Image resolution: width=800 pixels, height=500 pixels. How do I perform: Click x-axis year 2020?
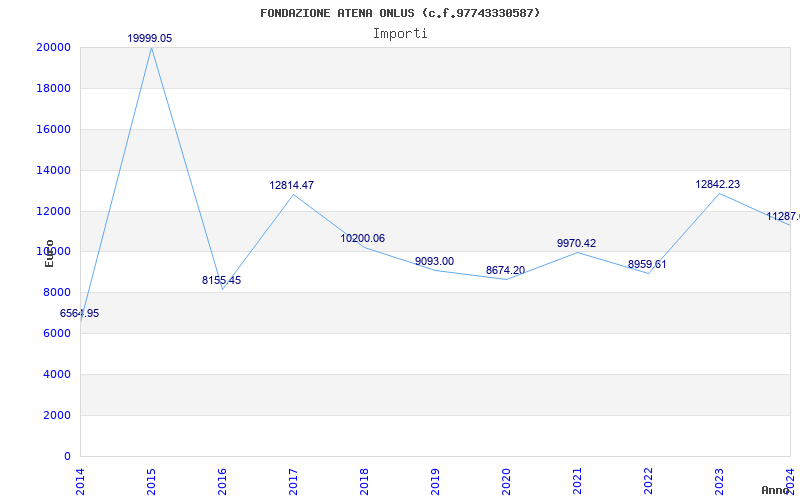pos(506,481)
